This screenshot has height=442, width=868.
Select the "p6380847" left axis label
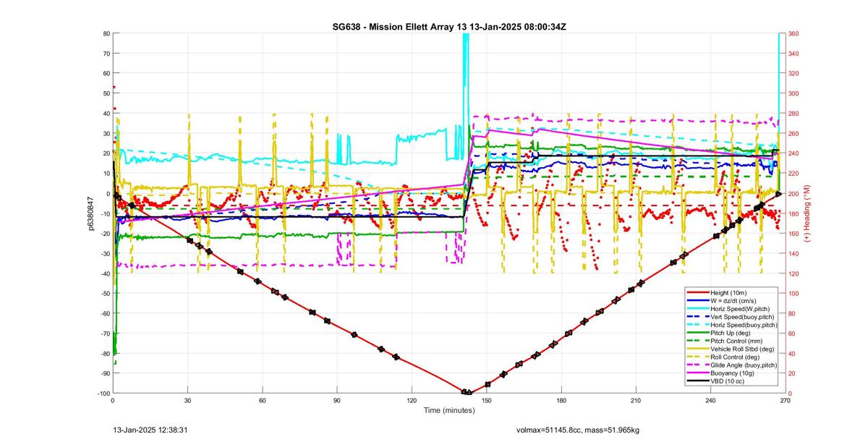click(92, 213)
